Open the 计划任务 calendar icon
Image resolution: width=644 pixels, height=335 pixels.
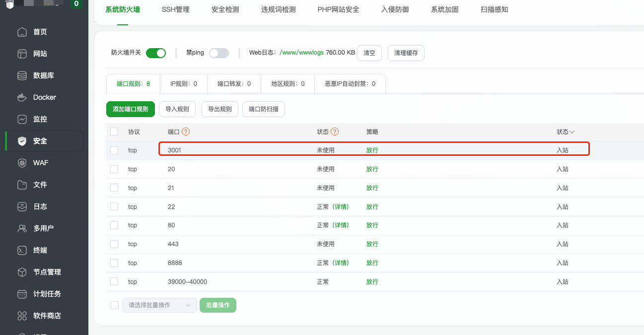[22, 294]
